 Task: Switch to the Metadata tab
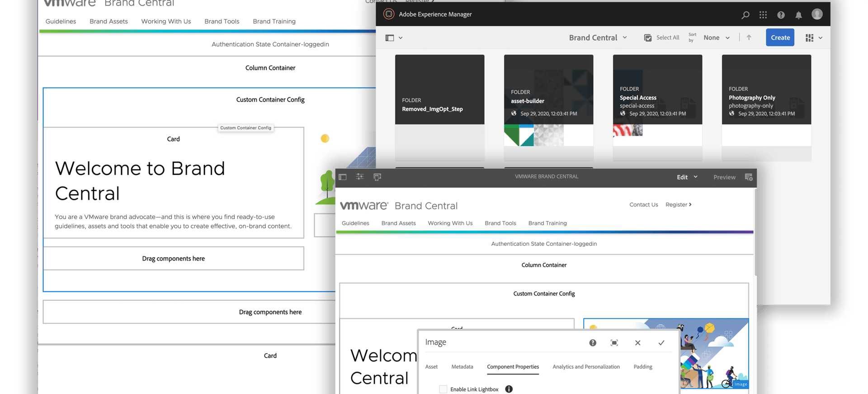coord(462,367)
